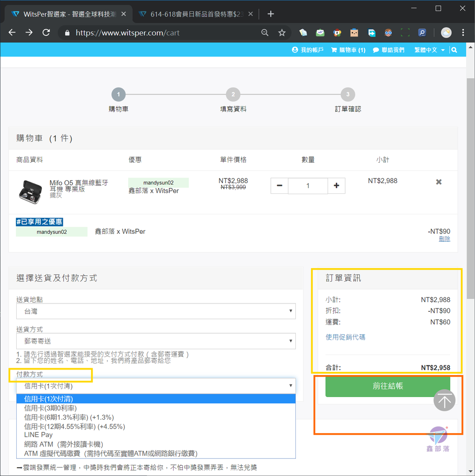Open 我的帳戶 account page

click(308, 50)
